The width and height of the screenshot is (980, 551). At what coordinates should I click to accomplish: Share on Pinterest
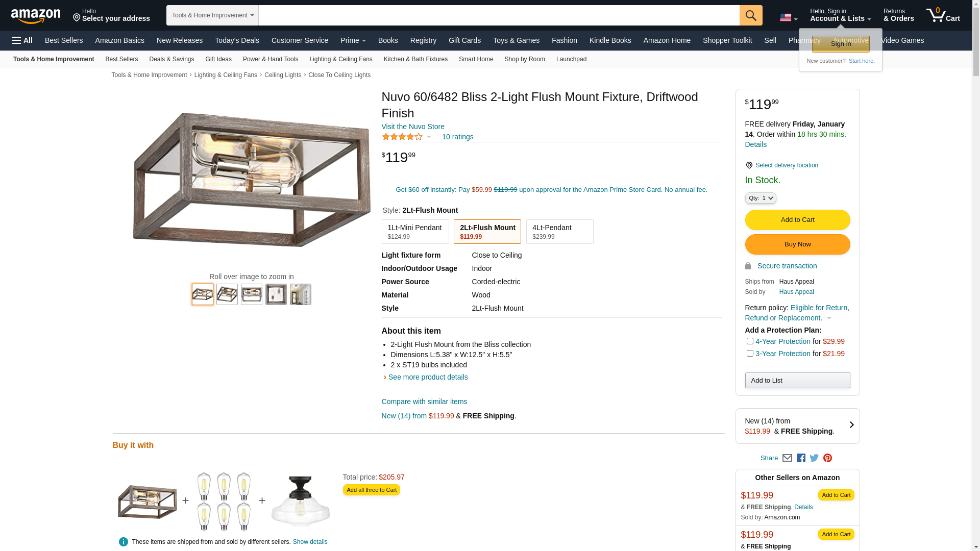point(827,458)
